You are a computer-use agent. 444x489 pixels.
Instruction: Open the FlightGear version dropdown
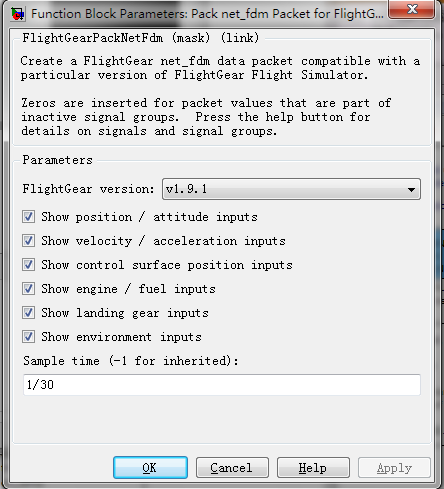(291, 189)
